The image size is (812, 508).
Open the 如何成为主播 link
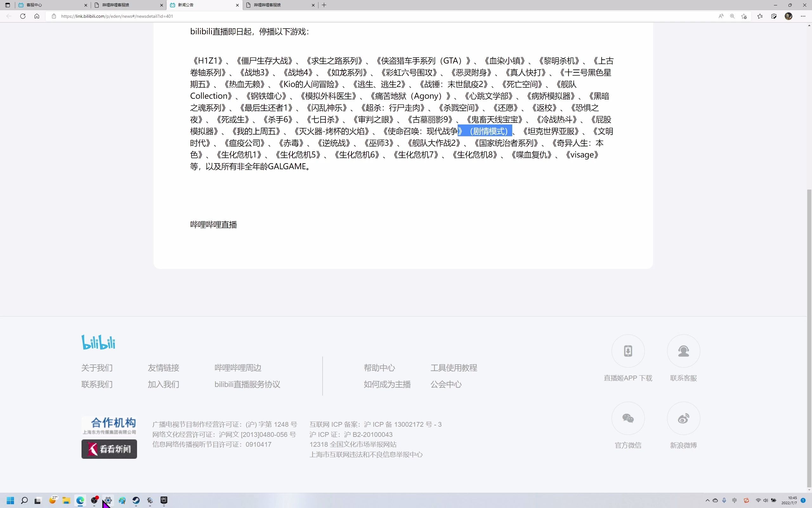[x=387, y=384]
